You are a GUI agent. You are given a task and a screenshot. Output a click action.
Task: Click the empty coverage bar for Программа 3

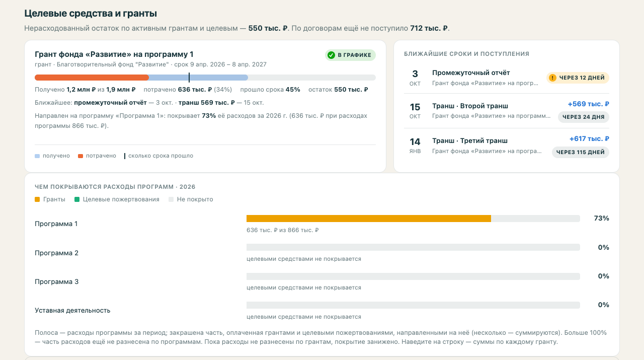tap(413, 276)
